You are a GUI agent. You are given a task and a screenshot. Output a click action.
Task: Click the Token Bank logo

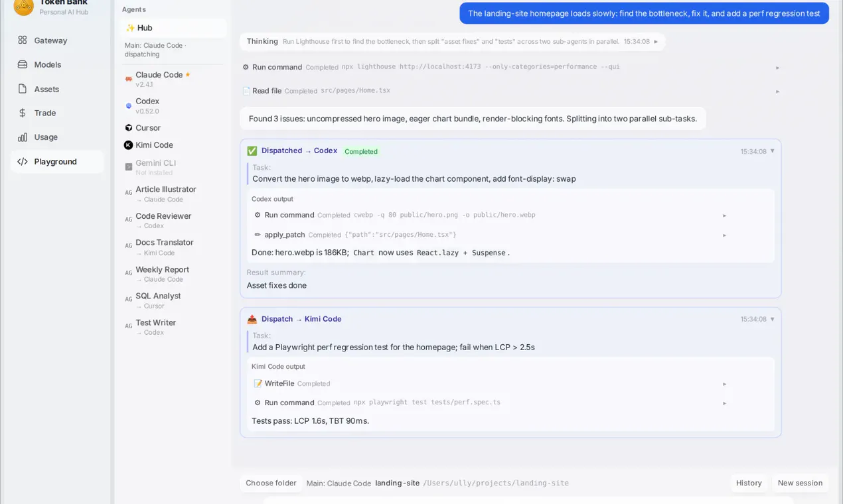pos(23,7)
